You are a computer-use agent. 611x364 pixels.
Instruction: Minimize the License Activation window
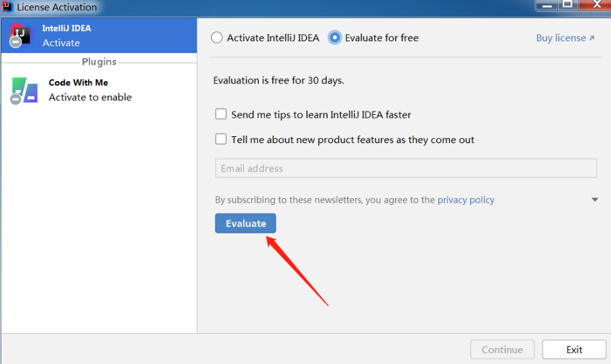click(x=547, y=5)
